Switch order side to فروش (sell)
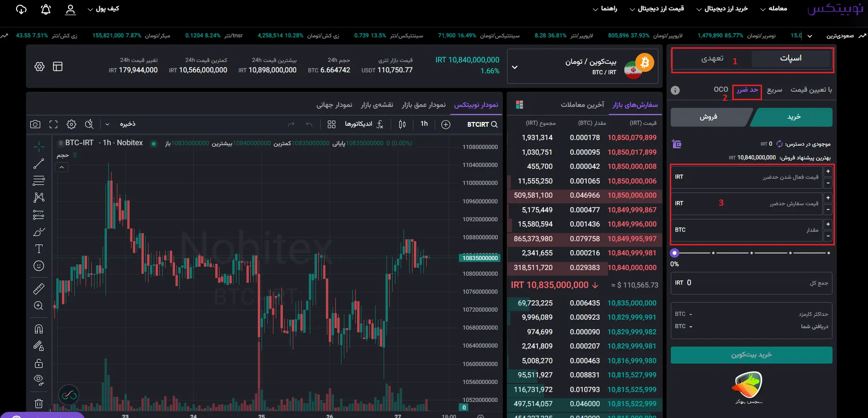This screenshot has height=418, width=868. tap(709, 117)
